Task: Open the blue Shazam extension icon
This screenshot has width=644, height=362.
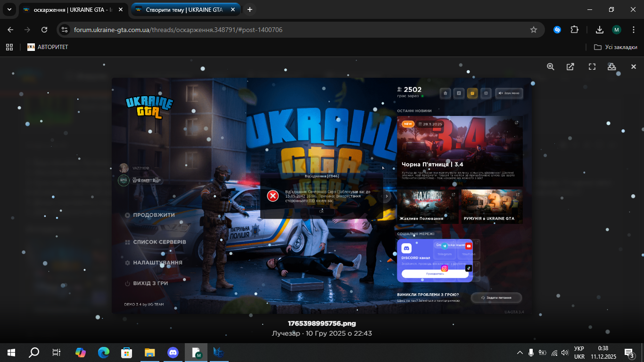Action: (x=557, y=30)
